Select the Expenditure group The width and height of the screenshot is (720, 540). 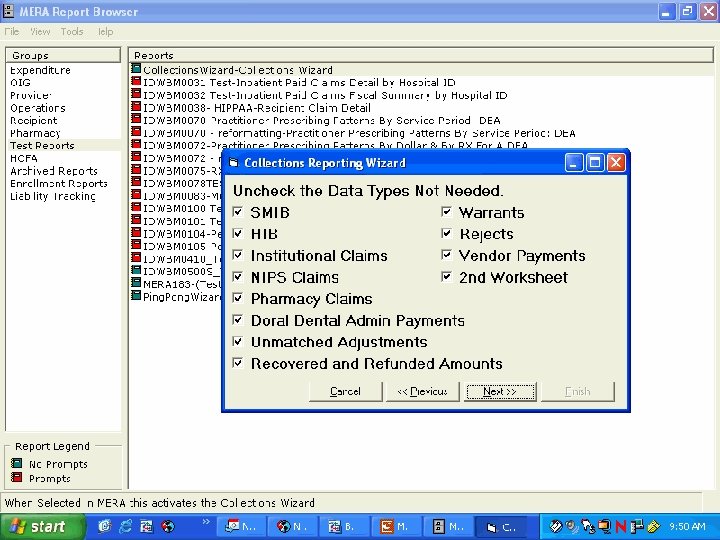40,70
